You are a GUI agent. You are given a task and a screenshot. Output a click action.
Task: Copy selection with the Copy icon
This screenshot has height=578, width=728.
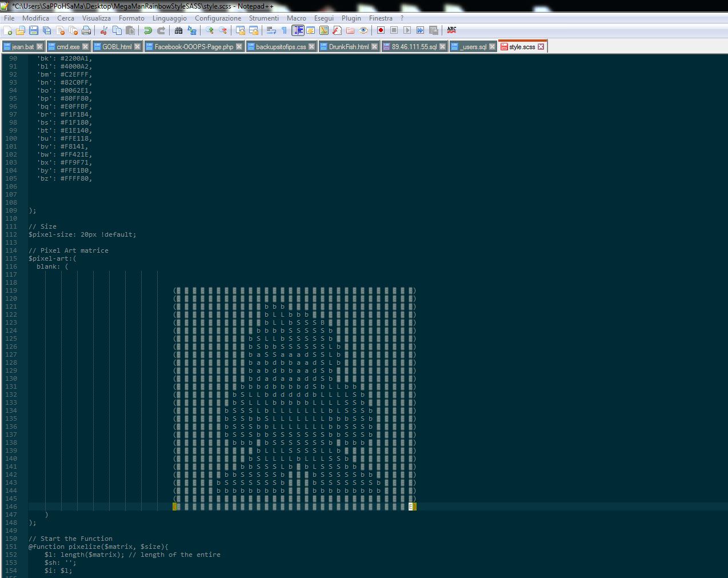117,30
